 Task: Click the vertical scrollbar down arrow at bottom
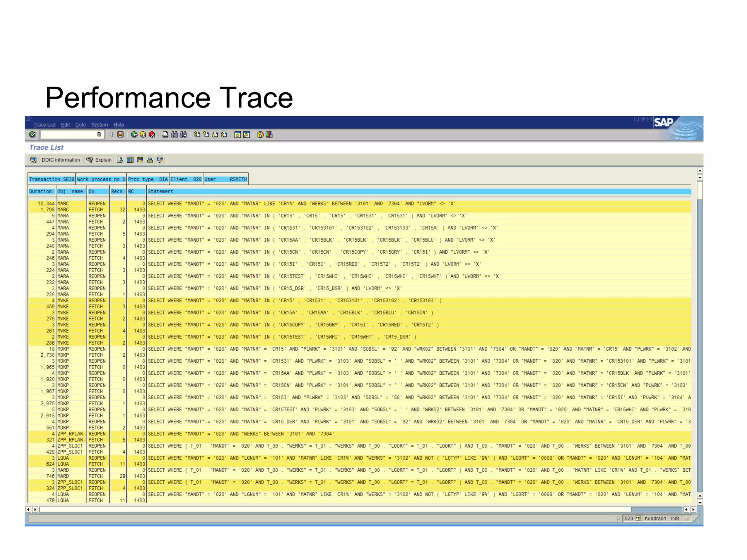[x=700, y=502]
